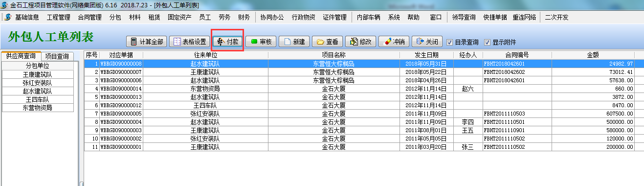
Task: Open the 固定资产 menu
Action: (x=179, y=17)
